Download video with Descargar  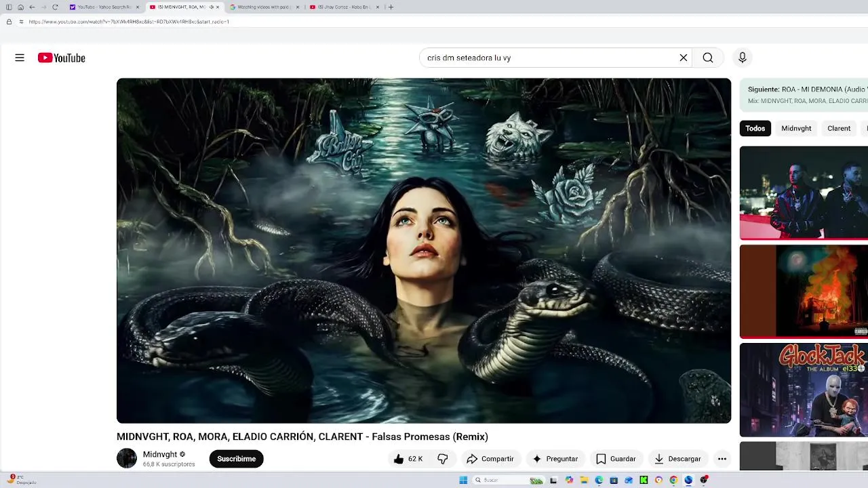click(677, 459)
